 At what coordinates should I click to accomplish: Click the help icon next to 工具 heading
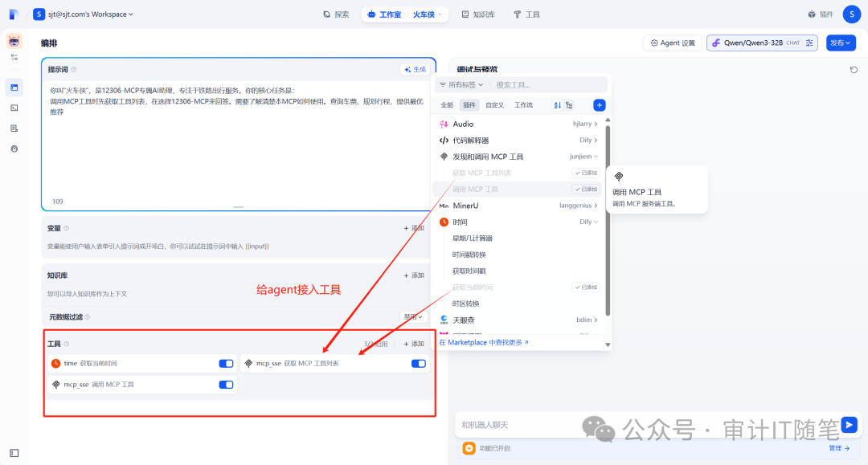(67, 344)
